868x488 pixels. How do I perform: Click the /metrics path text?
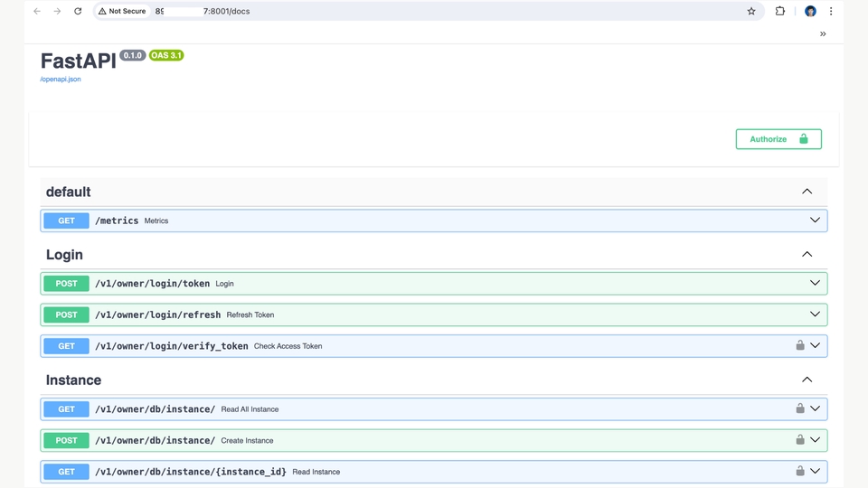tap(117, 221)
